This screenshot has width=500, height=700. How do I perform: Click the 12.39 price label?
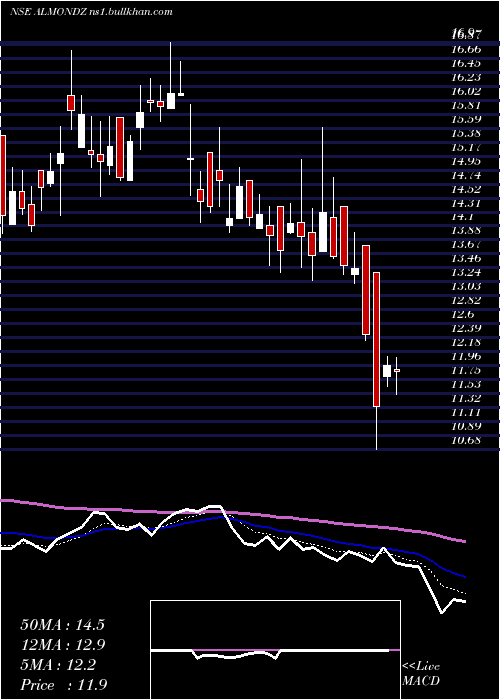click(x=466, y=329)
